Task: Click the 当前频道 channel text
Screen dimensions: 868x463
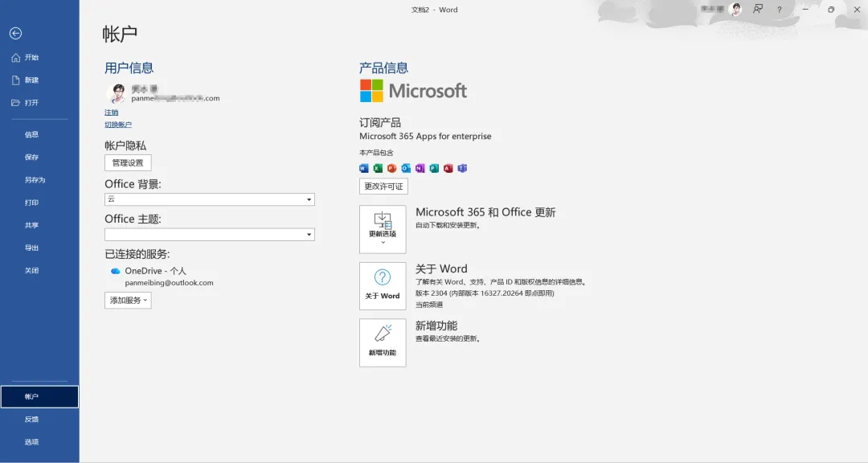Action: pyautogui.click(x=429, y=305)
